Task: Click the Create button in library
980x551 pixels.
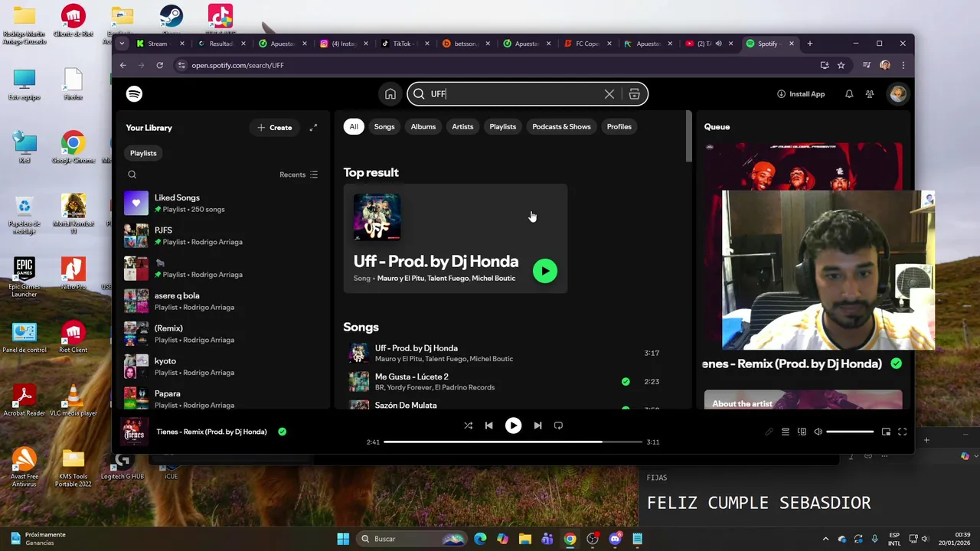Action: click(x=275, y=128)
